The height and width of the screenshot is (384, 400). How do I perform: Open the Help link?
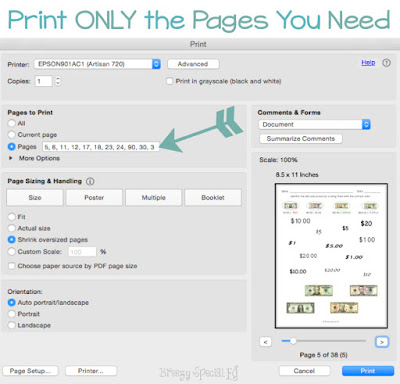click(x=368, y=62)
